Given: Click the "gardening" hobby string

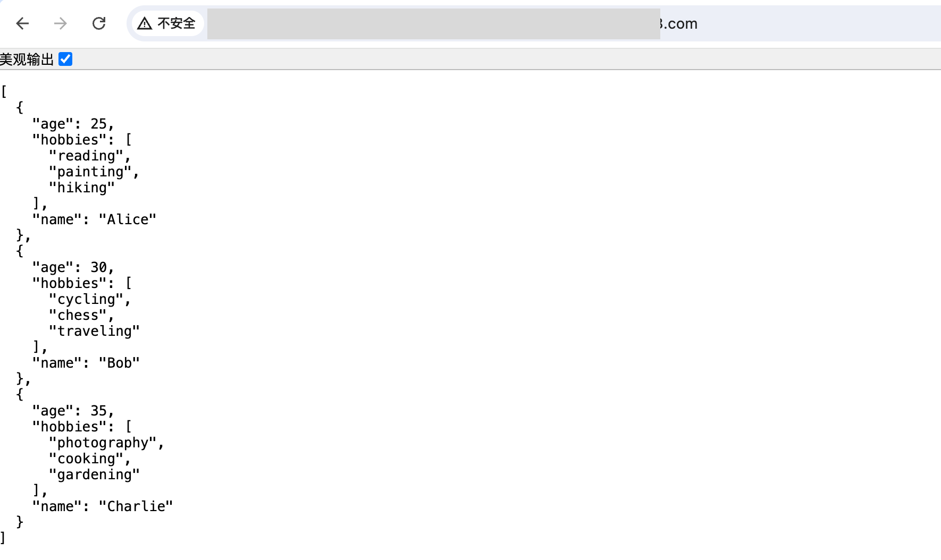Looking at the screenshot, I should (94, 474).
